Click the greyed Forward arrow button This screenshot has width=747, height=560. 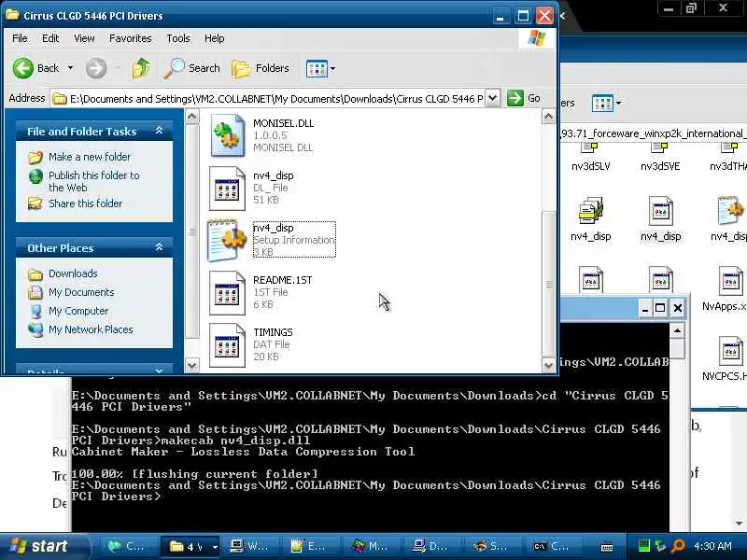tap(96, 68)
